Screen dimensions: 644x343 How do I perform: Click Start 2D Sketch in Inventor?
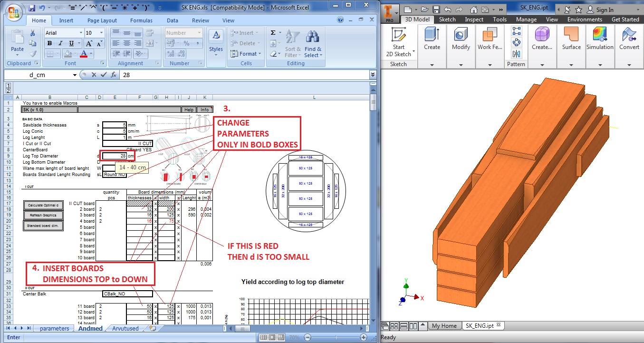click(399, 43)
